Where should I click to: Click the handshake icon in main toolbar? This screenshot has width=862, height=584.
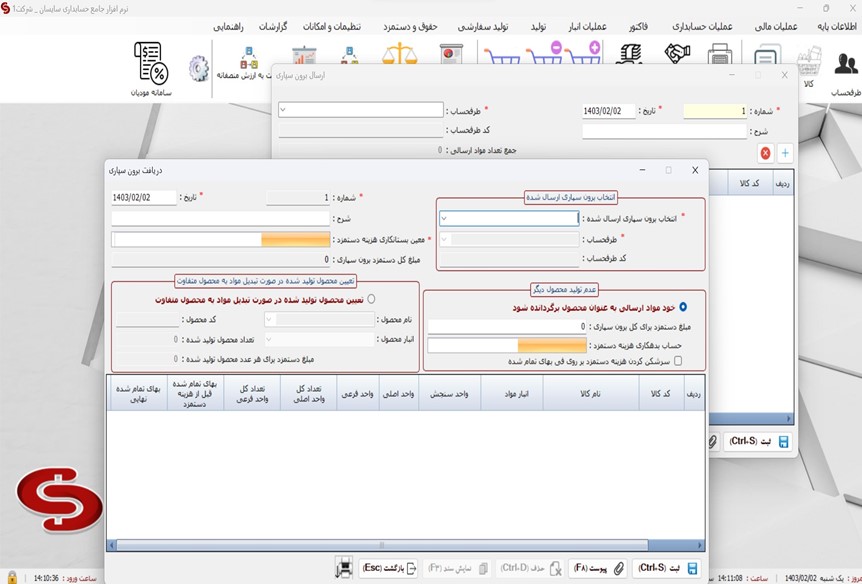[678, 55]
